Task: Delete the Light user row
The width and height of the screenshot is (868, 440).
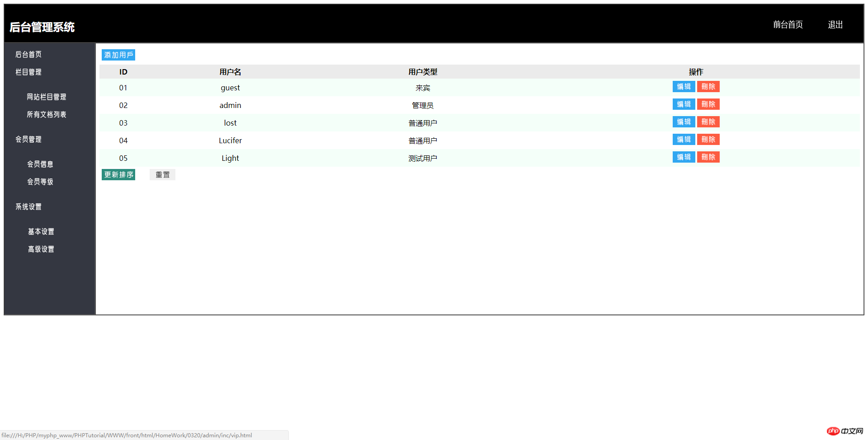Action: 708,157
